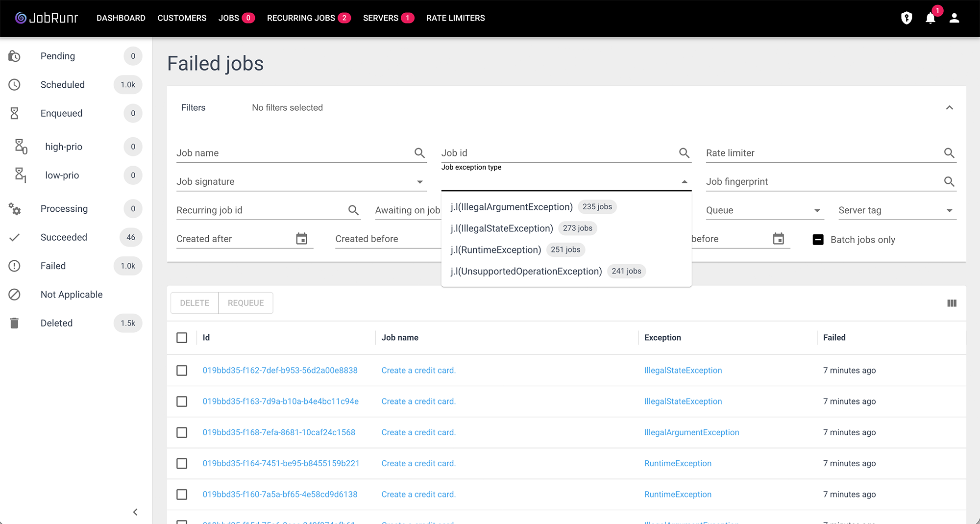
Task: Click the column chooser icon above table
Action: [952, 303]
